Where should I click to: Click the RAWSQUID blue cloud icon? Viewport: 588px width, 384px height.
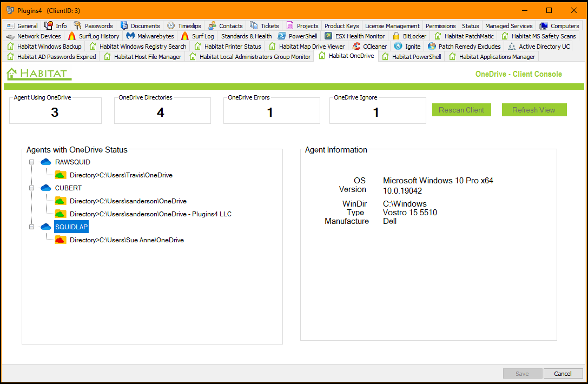tap(46, 162)
